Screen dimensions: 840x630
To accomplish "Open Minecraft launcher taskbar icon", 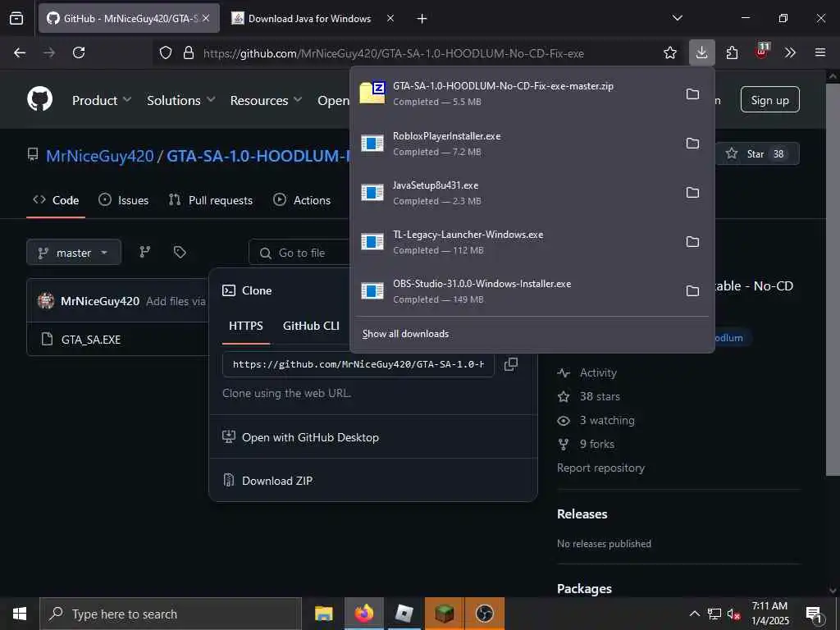I will (444, 614).
